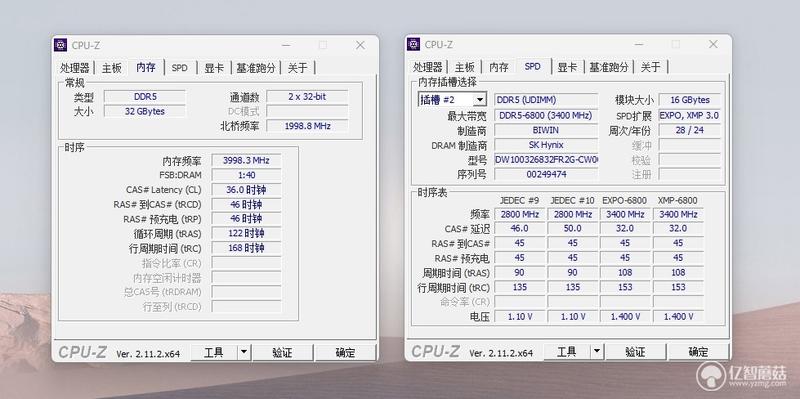Minimize the right CPU-Z window
The image size is (800, 399).
click(640, 44)
